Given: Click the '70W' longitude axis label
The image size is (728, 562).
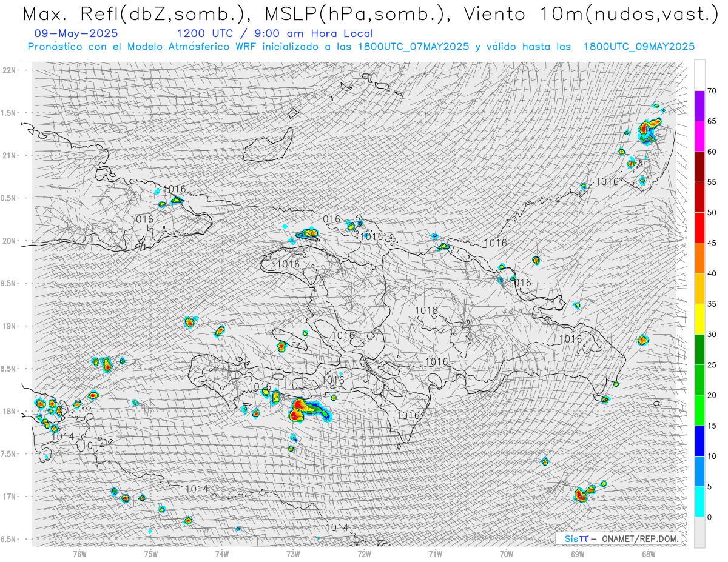Looking at the screenshot, I should pos(507,554).
